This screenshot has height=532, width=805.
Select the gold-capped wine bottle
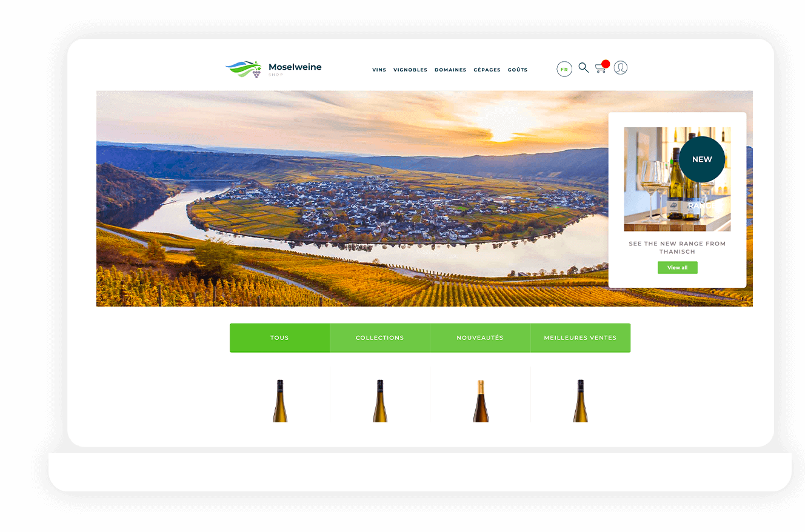tap(480, 401)
